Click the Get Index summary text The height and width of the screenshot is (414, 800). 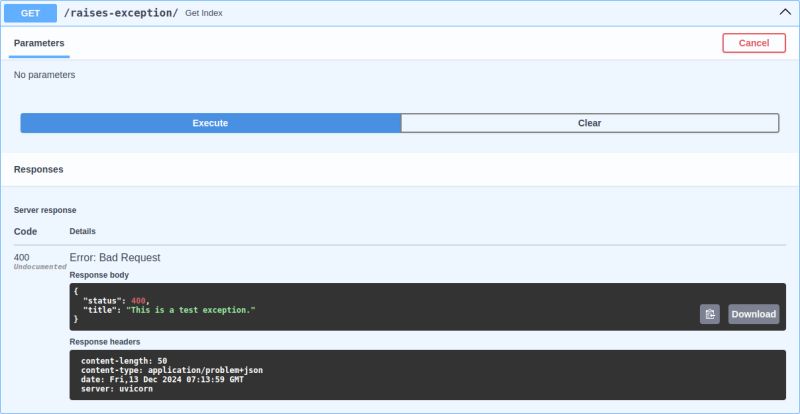204,13
